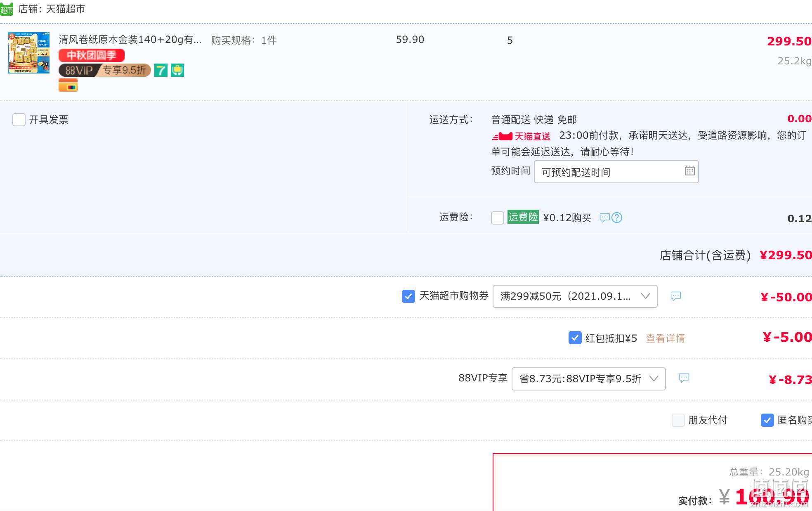Viewport: 812px width, 511px height.
Task: Click the ¥-50.00 coupon deduction amount
Action: pos(786,297)
